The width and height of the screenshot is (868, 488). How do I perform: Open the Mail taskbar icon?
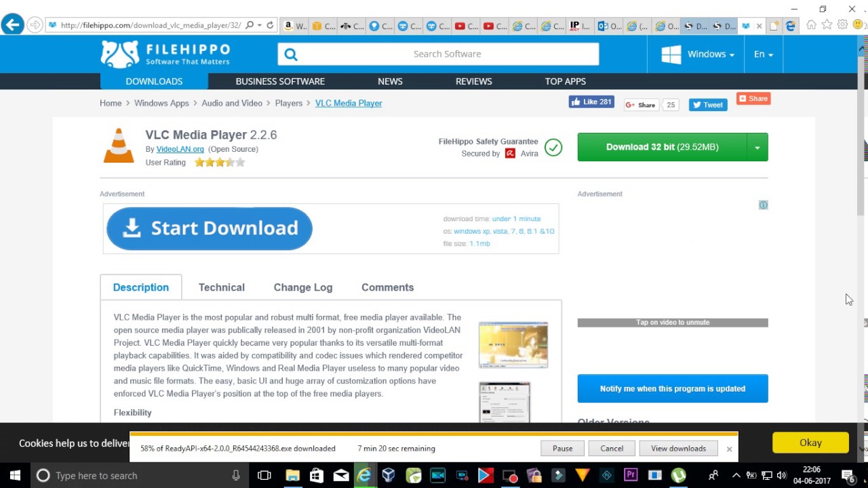pyautogui.click(x=341, y=475)
